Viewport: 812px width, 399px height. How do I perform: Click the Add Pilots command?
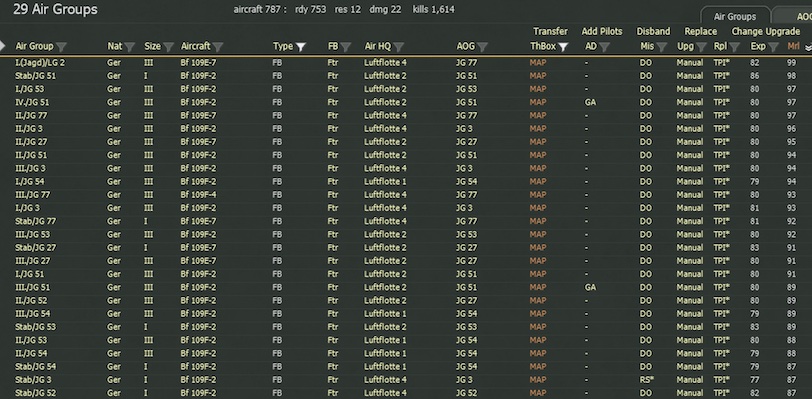coord(602,32)
